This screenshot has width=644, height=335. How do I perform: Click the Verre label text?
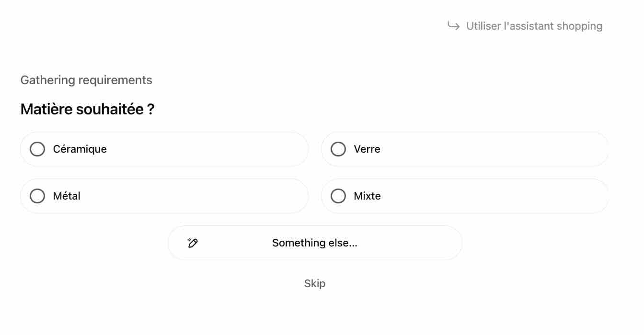click(367, 149)
